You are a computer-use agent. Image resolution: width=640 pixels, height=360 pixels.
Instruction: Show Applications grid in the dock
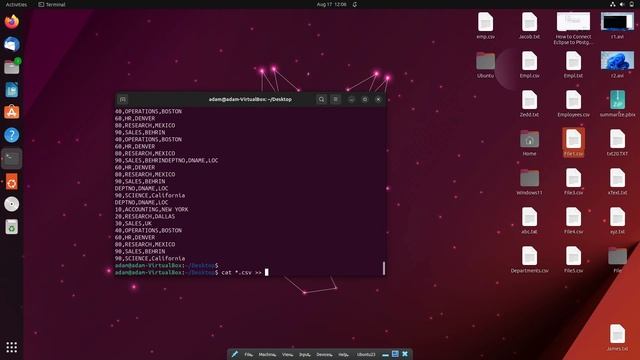(11, 347)
